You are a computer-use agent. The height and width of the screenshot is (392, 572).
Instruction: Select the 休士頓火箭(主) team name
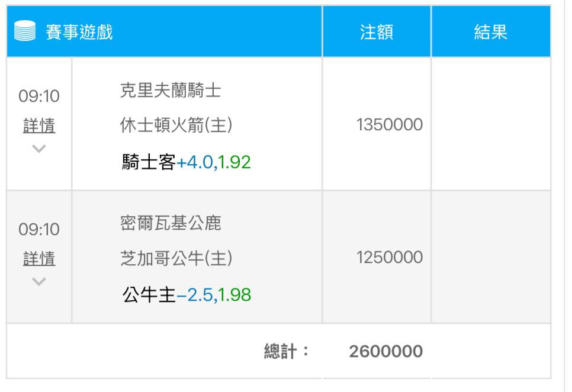176,125
